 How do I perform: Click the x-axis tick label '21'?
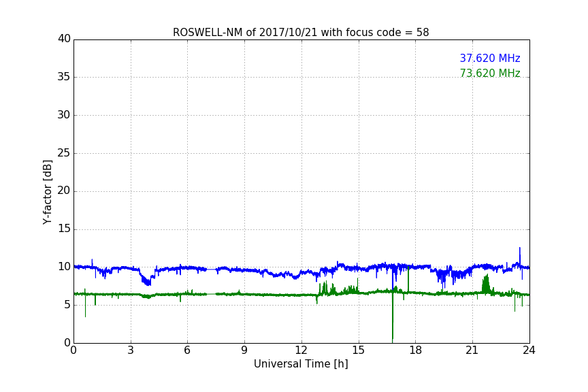tap(472, 350)
